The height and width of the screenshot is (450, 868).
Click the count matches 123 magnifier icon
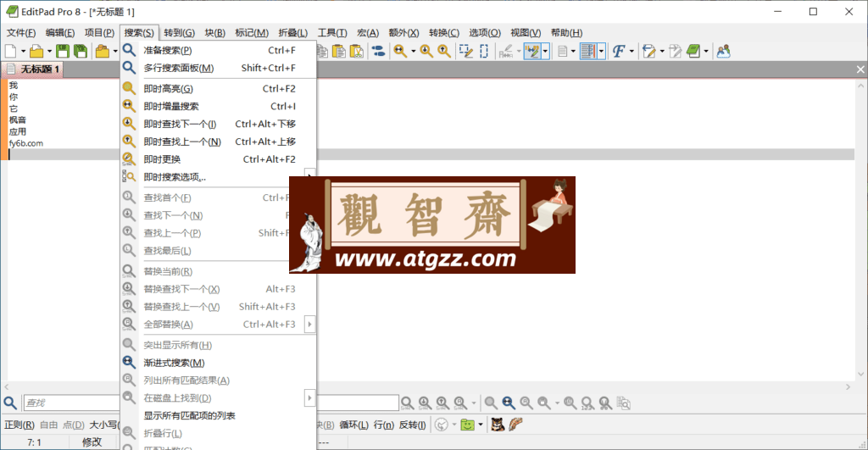587,403
